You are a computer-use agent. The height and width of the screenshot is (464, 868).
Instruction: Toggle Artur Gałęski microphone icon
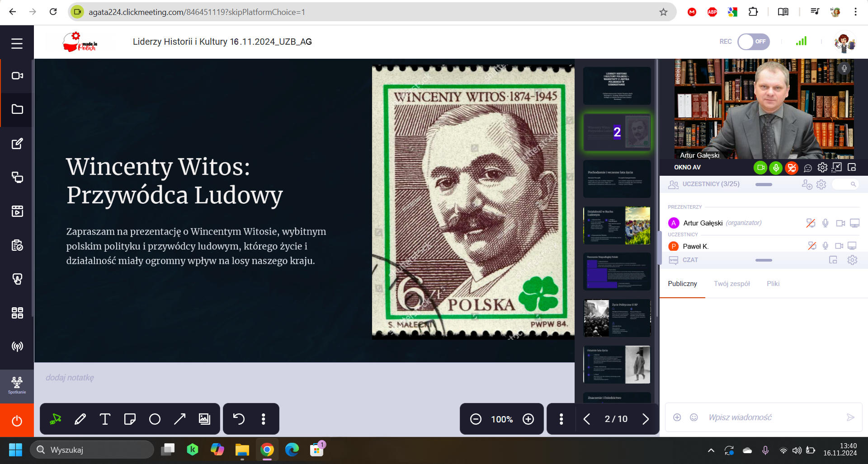(x=826, y=223)
